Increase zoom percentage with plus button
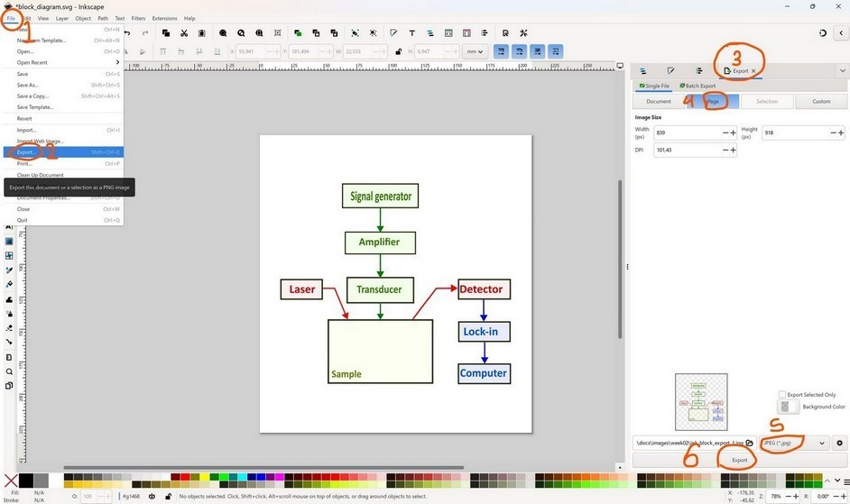 [x=796, y=497]
